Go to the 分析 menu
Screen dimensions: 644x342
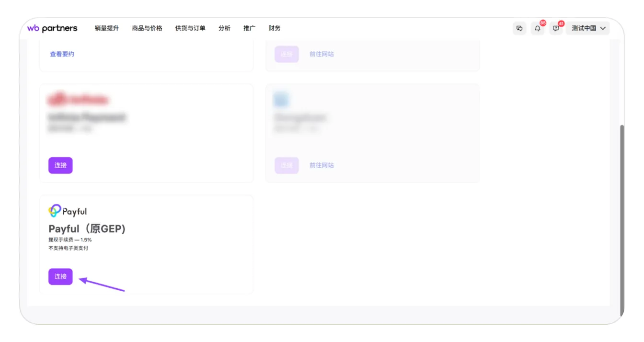pyautogui.click(x=224, y=28)
